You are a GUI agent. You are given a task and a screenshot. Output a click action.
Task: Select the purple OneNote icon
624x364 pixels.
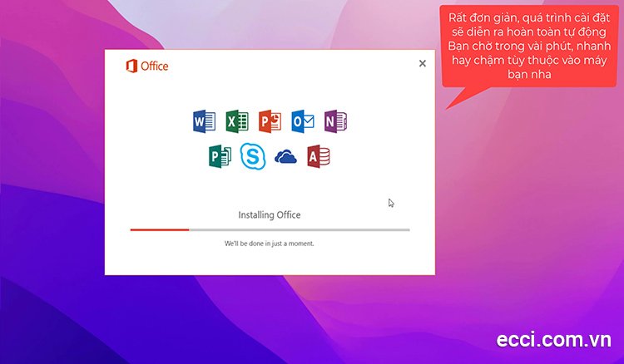click(335, 121)
